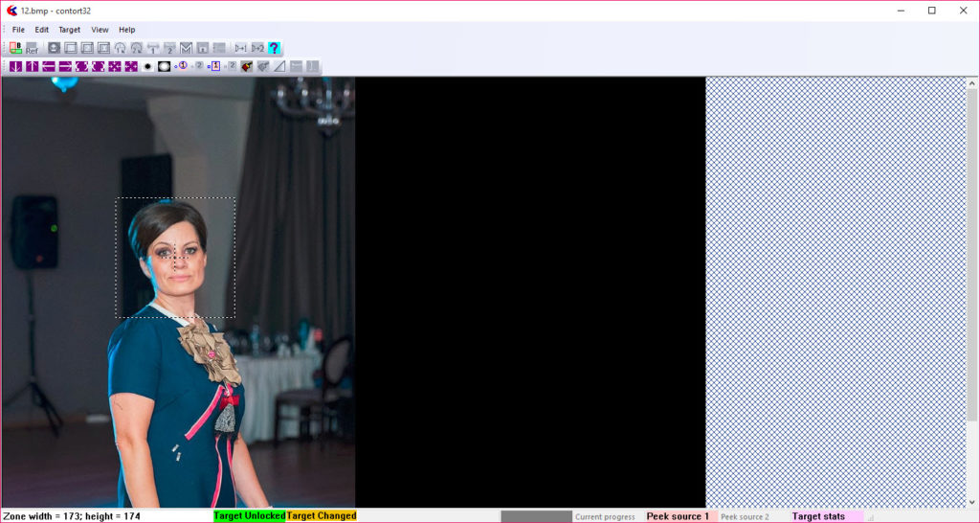The image size is (980, 523).
Task: Click the purple right-arrow icon
Action: pyautogui.click(x=65, y=66)
